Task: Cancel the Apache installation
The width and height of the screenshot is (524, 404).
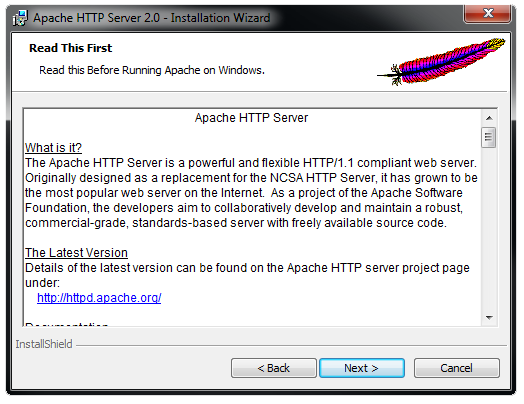Action: click(x=456, y=368)
